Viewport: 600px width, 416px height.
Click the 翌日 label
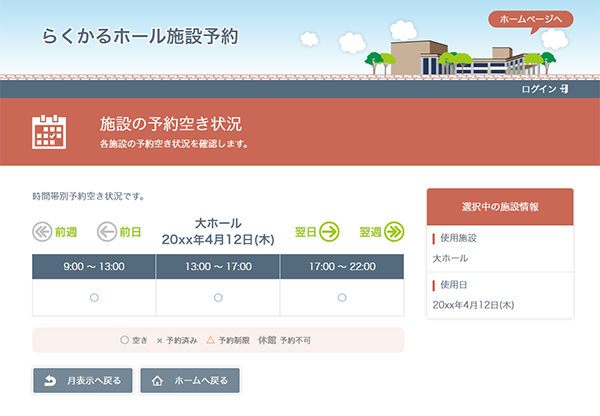click(305, 232)
